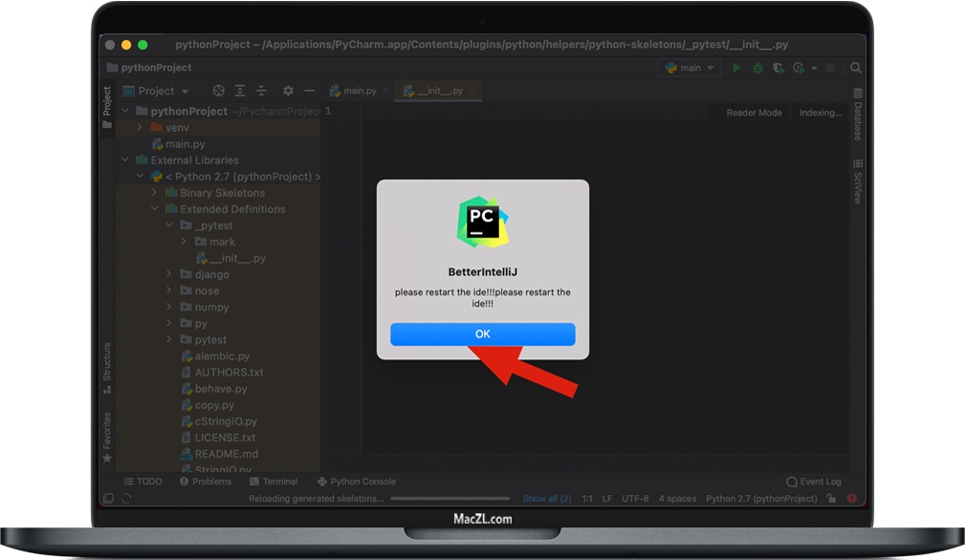Click the locate-in-project target icon
The height and width of the screenshot is (560, 965).
click(x=218, y=91)
